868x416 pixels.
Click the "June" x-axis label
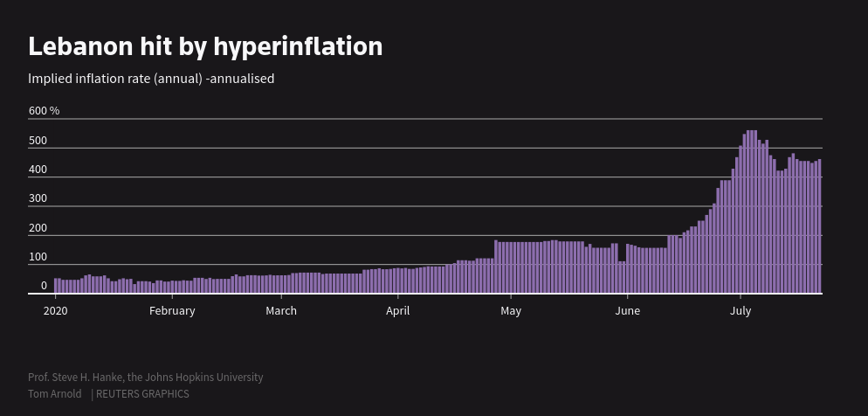(x=627, y=310)
